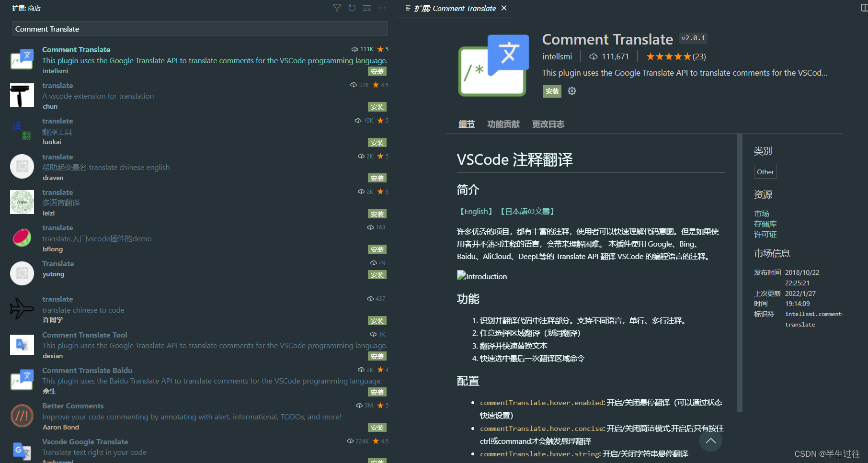Open Comment Translate Baidu extension title
The width and height of the screenshot is (868, 463).
pos(87,370)
